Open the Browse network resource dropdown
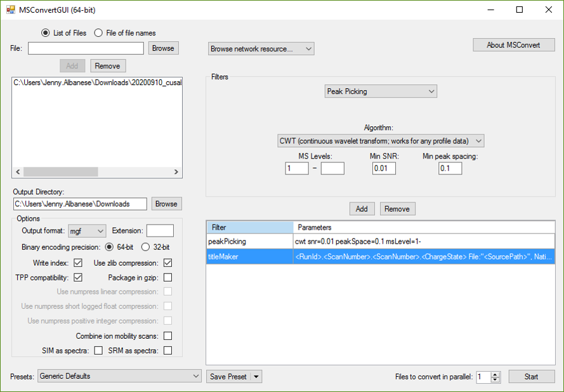The height and width of the screenshot is (392, 564). 261,49
